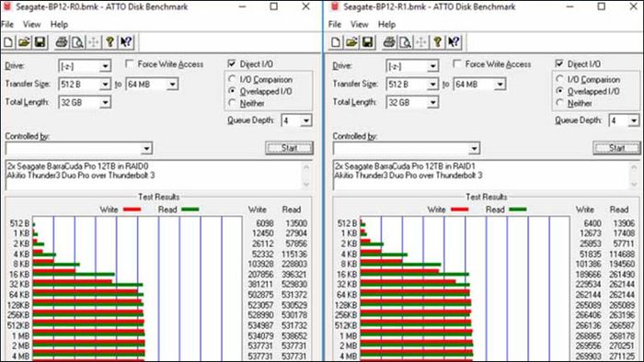Expand the 64 MB transfer size dropdown in right window
The image size is (644, 362).
[x=500, y=85]
